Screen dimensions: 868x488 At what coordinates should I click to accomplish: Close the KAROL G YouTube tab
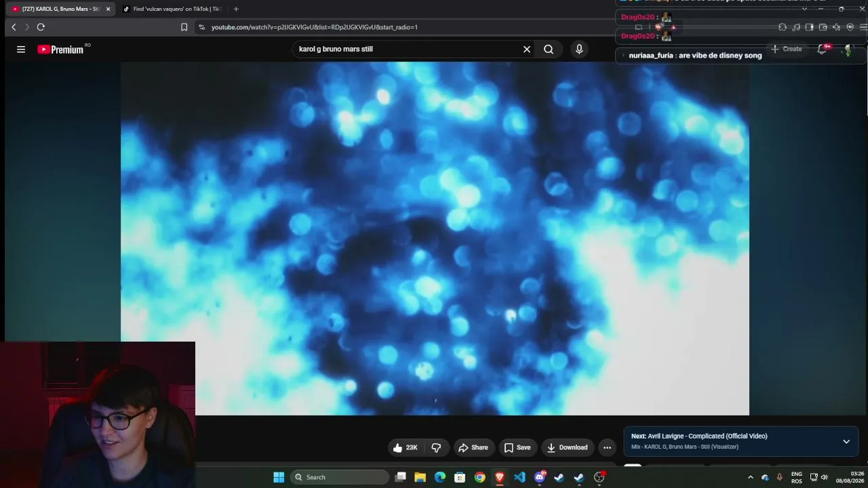tap(108, 9)
